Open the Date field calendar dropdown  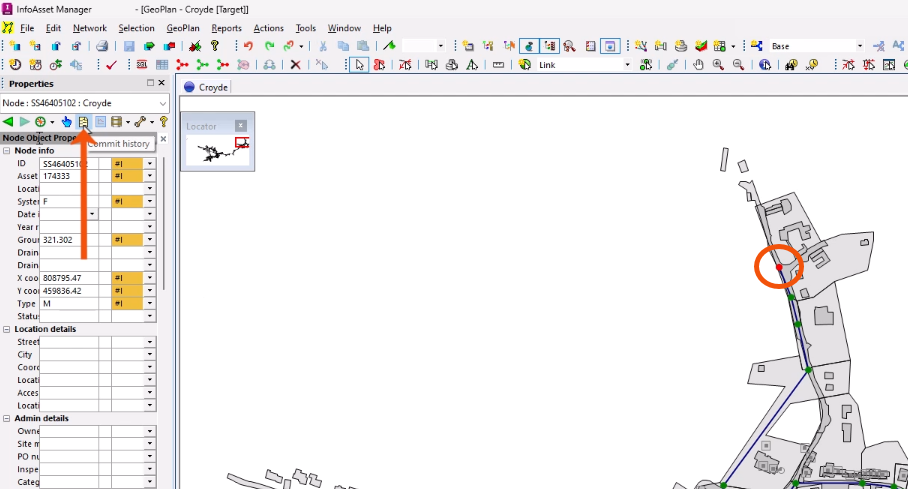click(x=92, y=214)
